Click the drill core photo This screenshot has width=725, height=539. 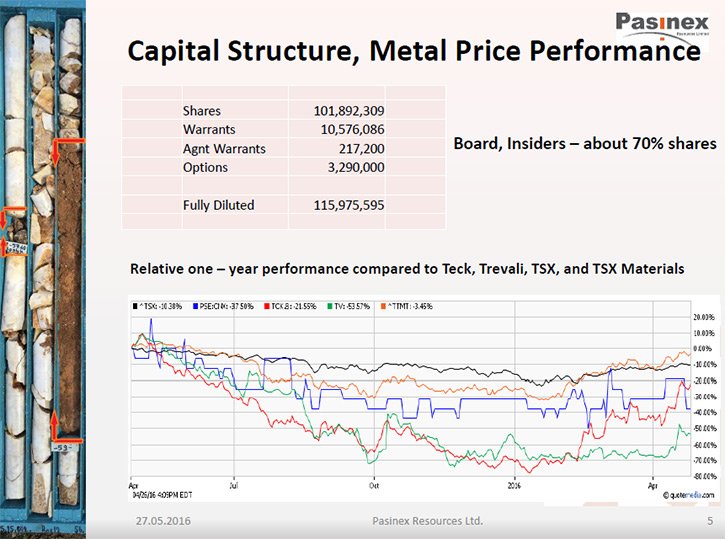[x=43, y=270]
